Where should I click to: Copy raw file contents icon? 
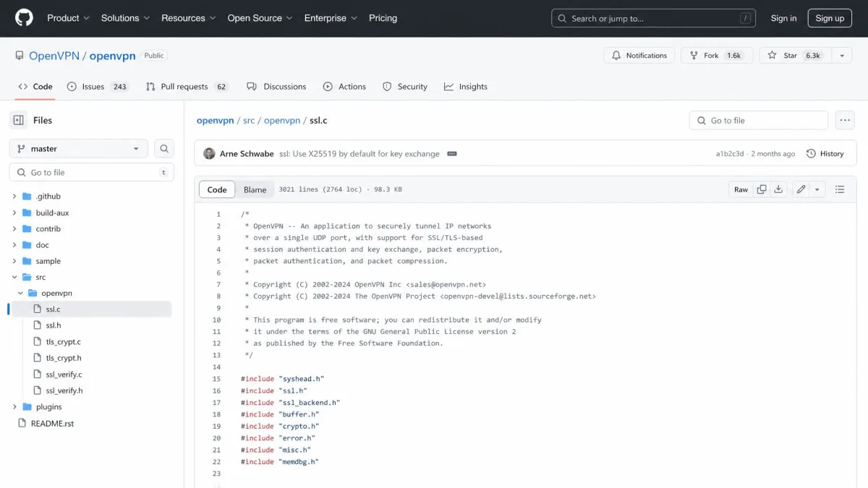(762, 189)
